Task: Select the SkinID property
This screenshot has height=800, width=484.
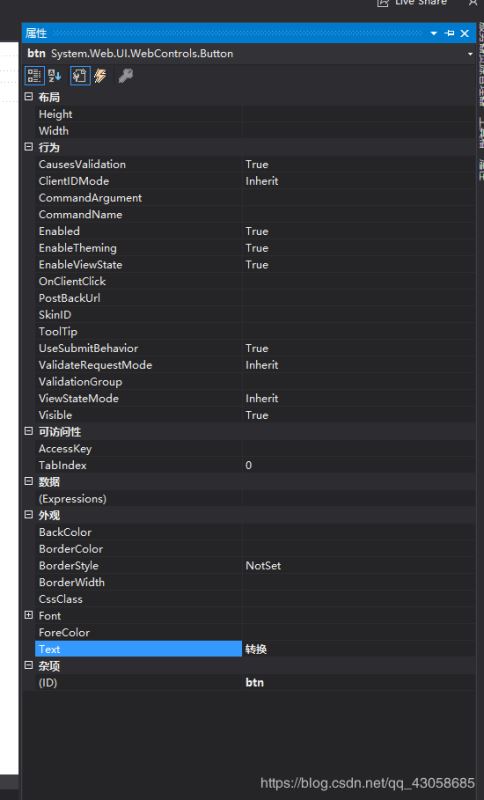Action: pyautogui.click(x=55, y=315)
